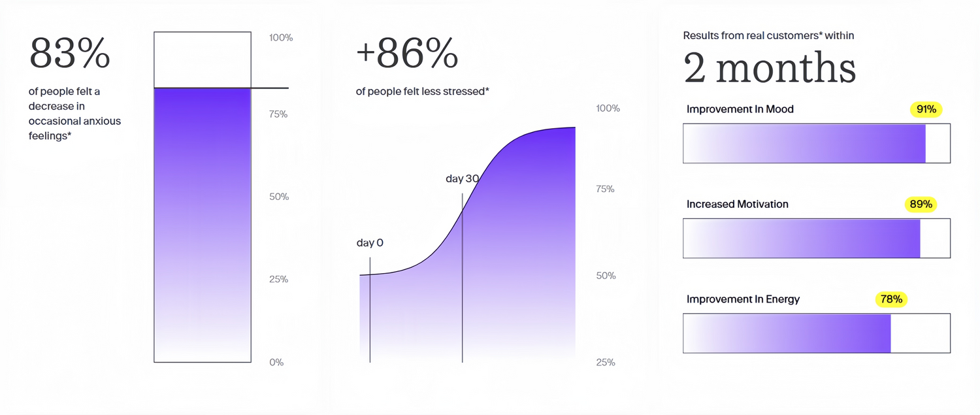Select the "Improvement In Energy" label
This screenshot has height=415, width=980.
tap(743, 299)
